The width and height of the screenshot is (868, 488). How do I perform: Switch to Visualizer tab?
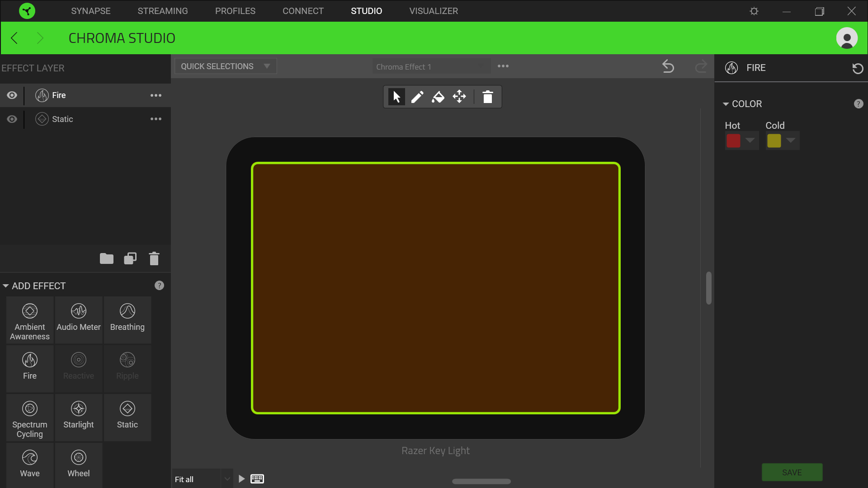click(434, 11)
